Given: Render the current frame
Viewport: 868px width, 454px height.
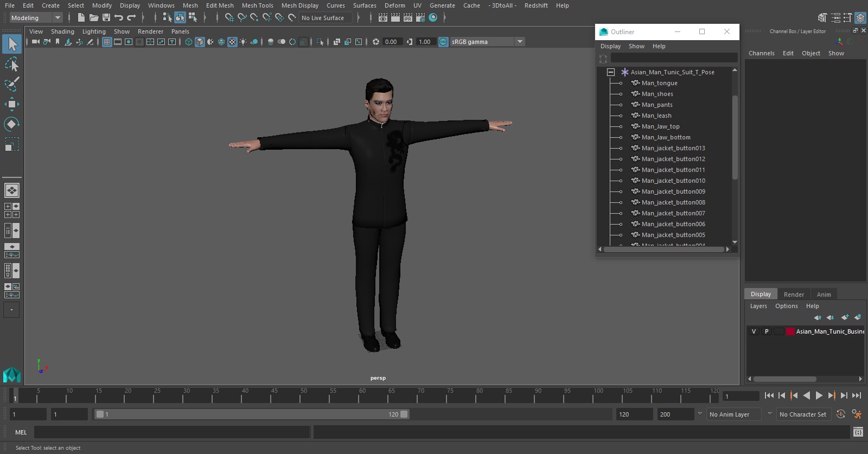Looking at the screenshot, I should coord(395,18).
